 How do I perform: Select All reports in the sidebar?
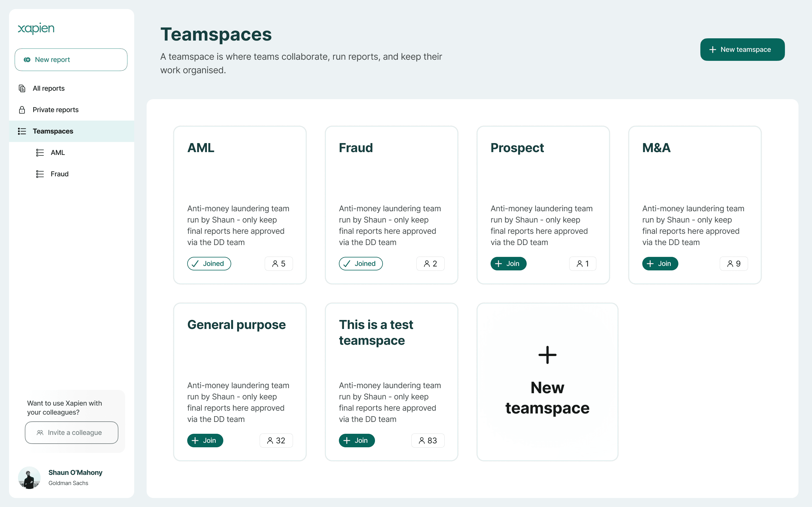click(x=49, y=88)
